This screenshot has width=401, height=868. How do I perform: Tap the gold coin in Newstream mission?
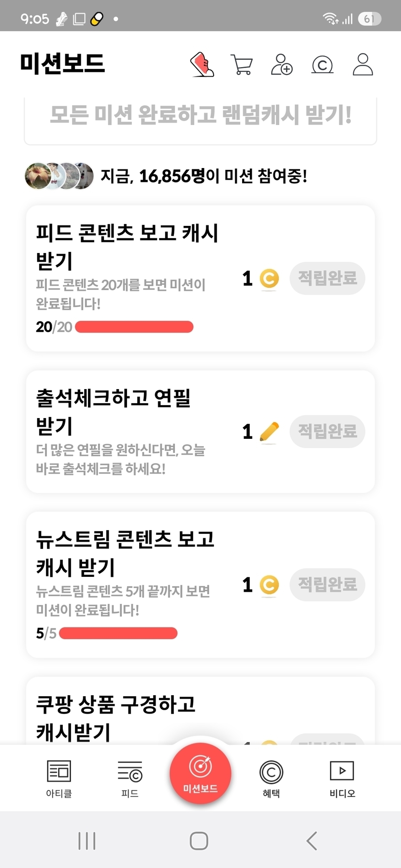point(269,585)
